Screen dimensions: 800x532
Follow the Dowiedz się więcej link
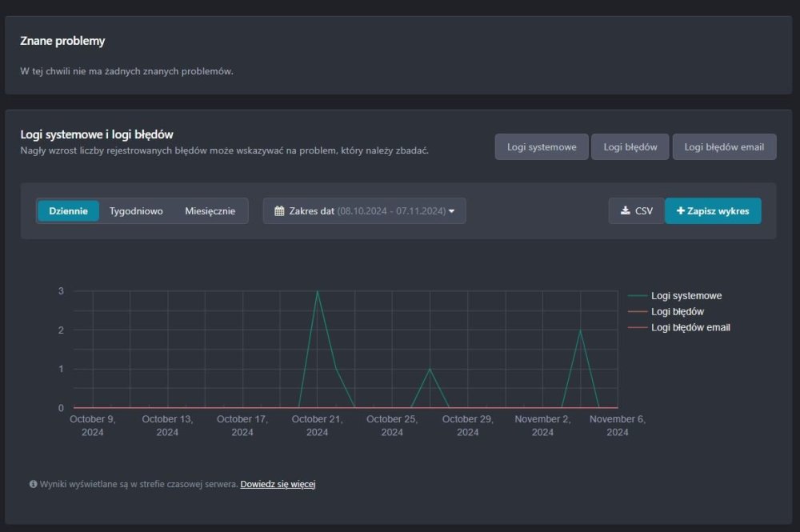coord(278,484)
